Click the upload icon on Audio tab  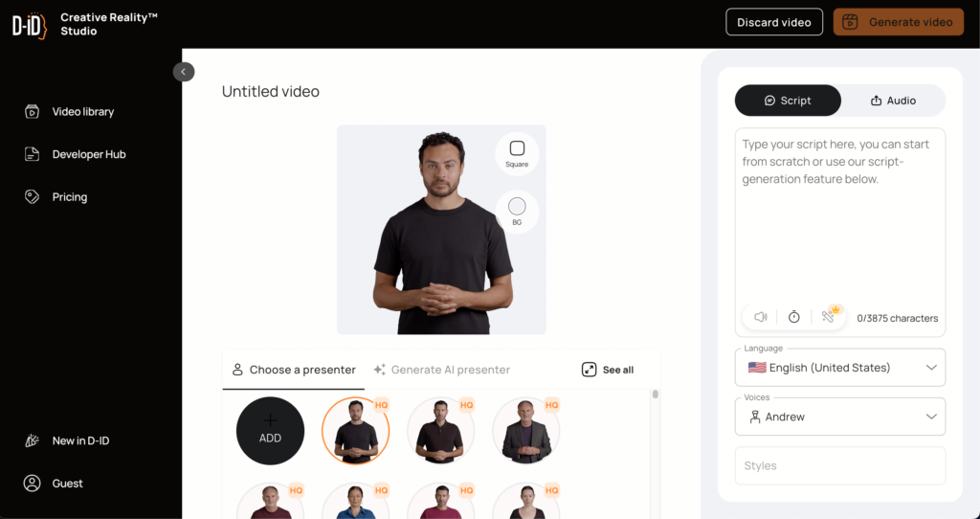[877, 101]
